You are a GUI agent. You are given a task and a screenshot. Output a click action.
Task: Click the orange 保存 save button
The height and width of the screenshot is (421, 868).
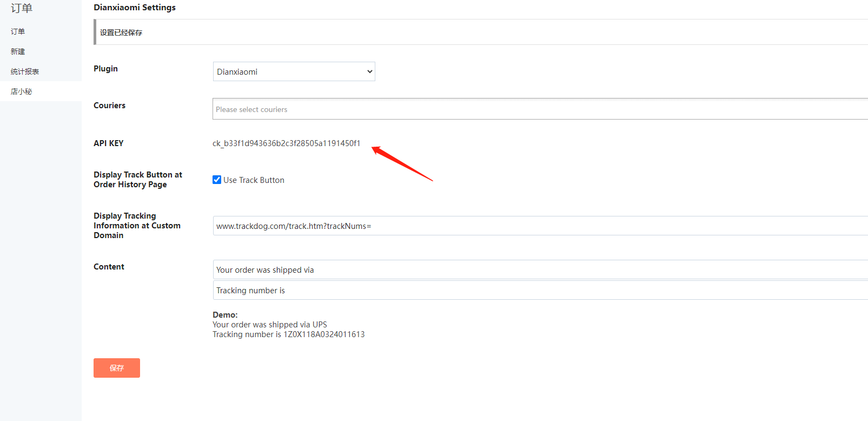pyautogui.click(x=117, y=368)
